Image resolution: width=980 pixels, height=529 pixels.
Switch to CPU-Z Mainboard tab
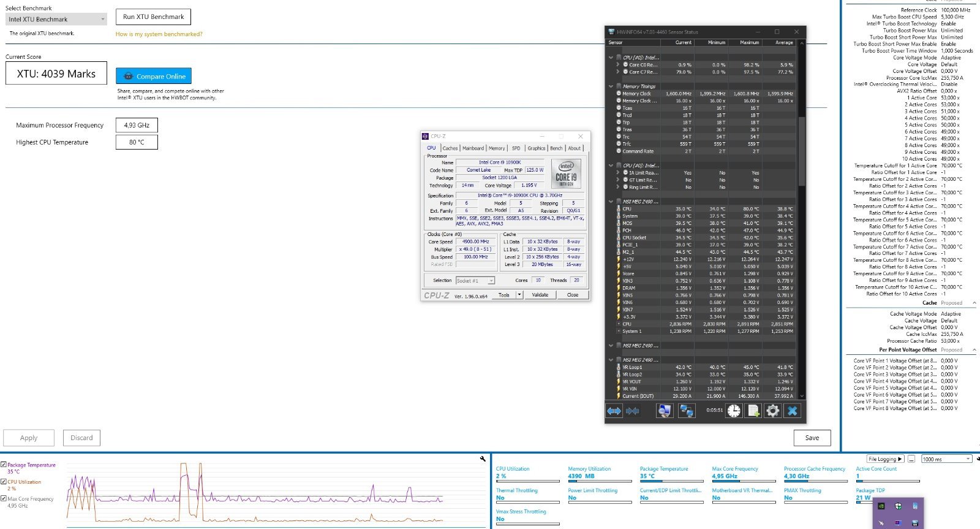coord(473,148)
